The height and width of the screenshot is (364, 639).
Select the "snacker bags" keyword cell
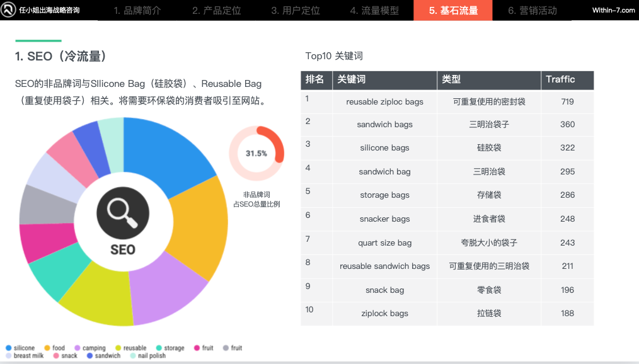(384, 219)
